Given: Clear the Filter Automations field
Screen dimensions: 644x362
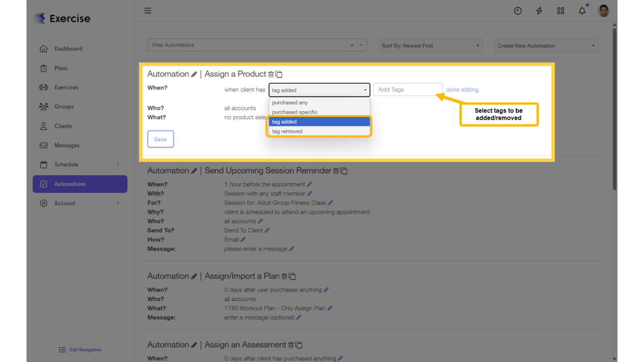Looking at the screenshot, I should coord(352,45).
